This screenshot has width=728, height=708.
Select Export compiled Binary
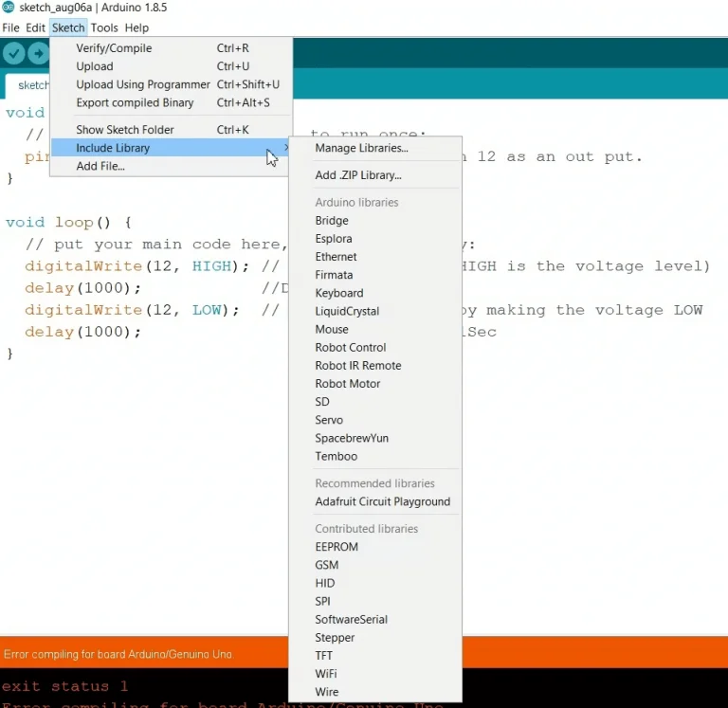[x=172, y=102]
